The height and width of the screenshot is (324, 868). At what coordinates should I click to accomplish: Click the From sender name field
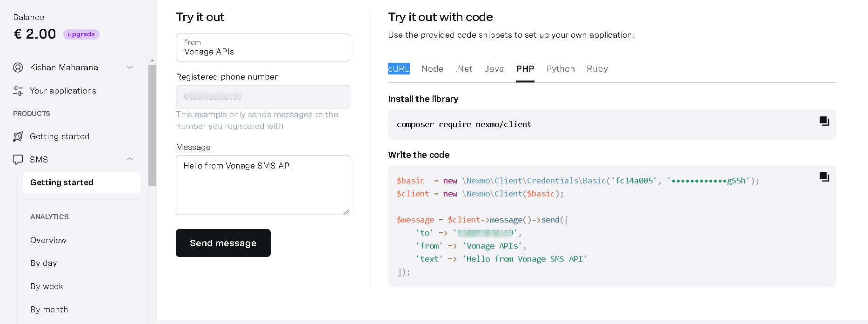click(x=263, y=47)
